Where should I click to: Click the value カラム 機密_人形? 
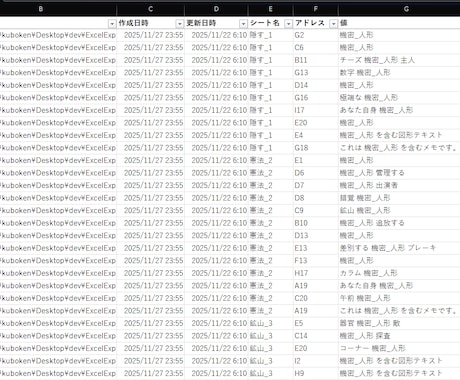tap(369, 273)
